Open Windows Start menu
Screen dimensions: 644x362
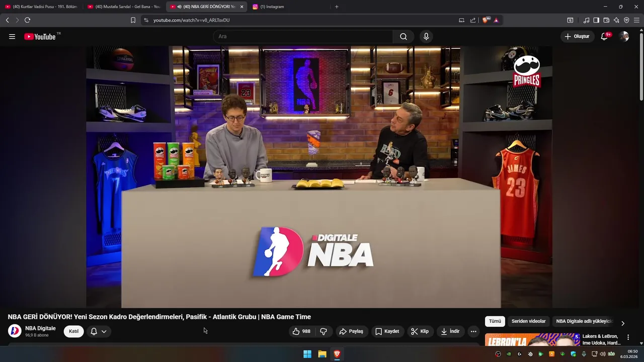(x=307, y=354)
